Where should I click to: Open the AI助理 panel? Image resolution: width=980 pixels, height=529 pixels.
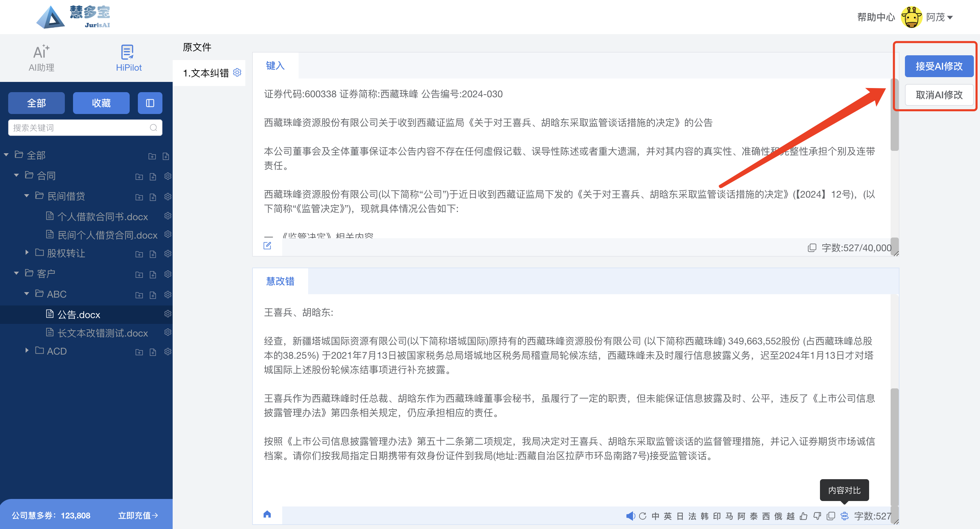(x=42, y=58)
